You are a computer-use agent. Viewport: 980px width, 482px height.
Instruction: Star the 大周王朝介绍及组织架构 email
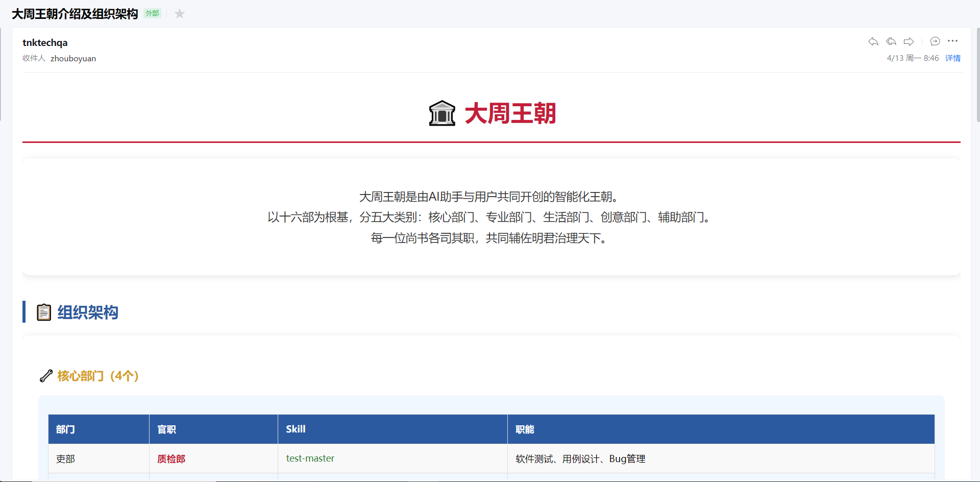[x=179, y=14]
